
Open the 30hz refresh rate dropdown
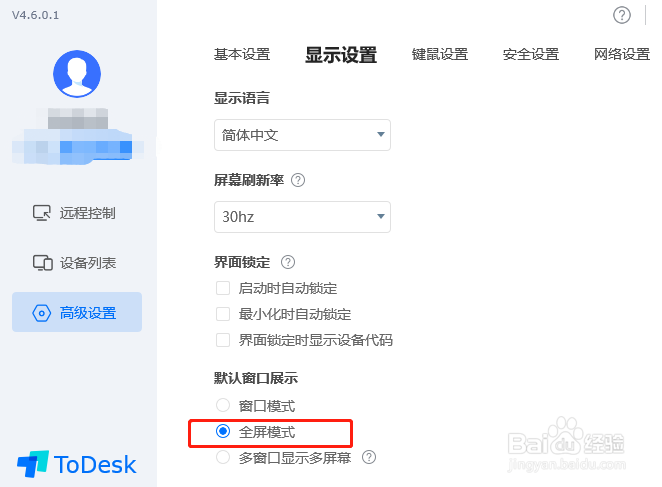click(x=302, y=217)
